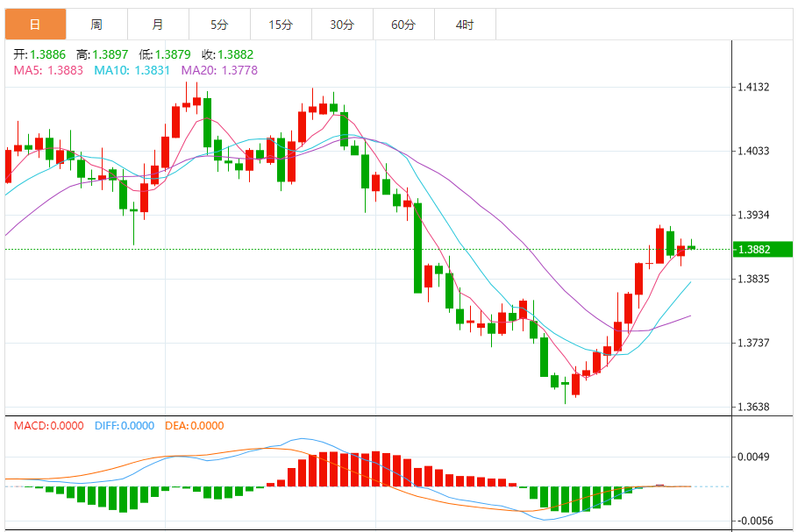Click the green 1.3882 current price tag
This screenshot has width=798, height=532.
754,250
